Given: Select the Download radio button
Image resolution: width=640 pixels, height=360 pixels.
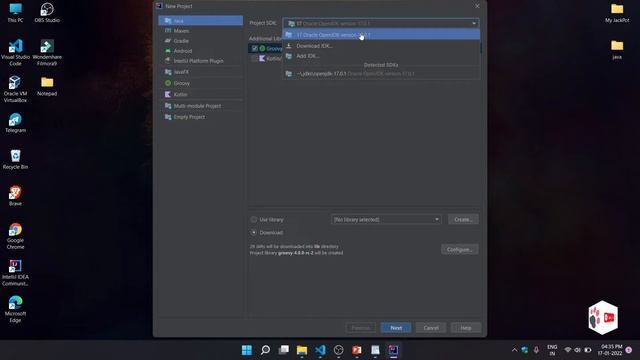Looking at the screenshot, I should (x=254, y=232).
